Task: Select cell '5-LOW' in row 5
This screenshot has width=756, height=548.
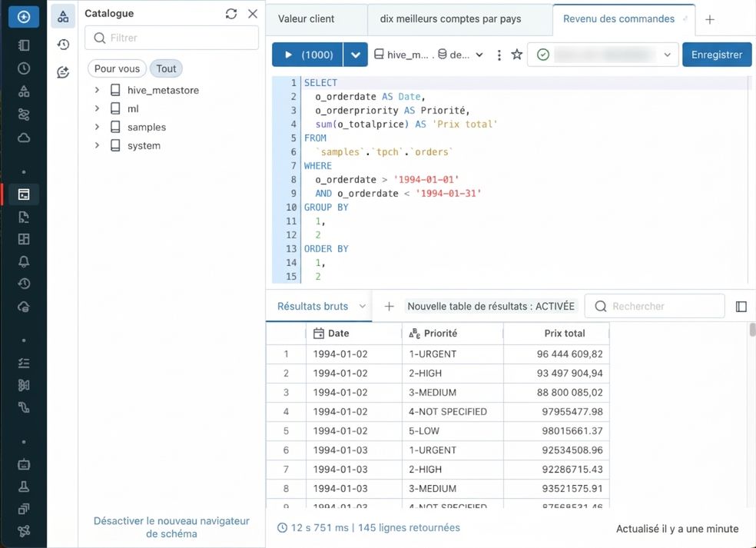Action: coord(453,430)
